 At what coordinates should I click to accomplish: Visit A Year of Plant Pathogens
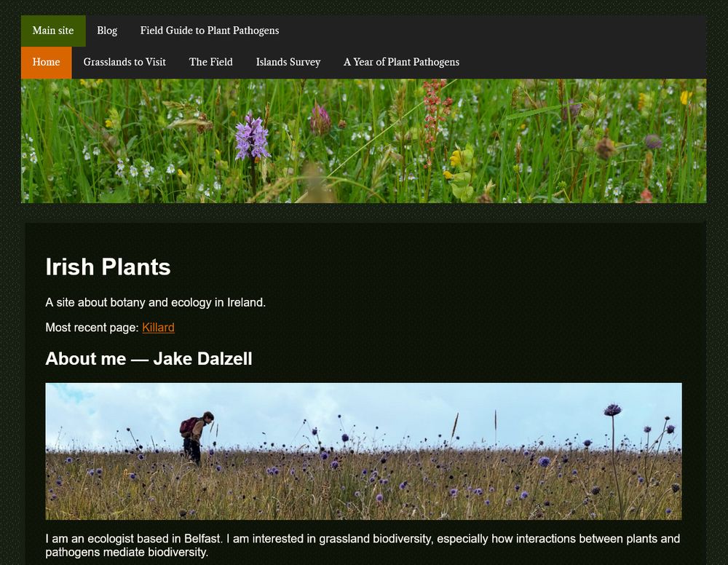401,62
